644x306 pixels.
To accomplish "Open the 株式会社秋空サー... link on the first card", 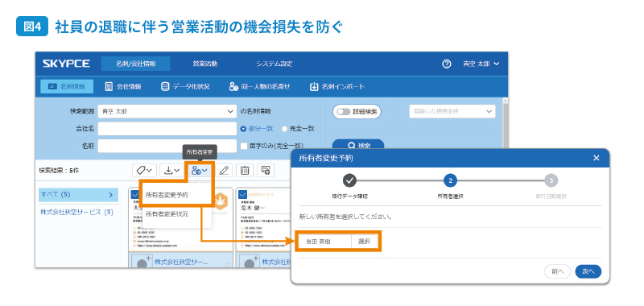I will tap(181, 262).
